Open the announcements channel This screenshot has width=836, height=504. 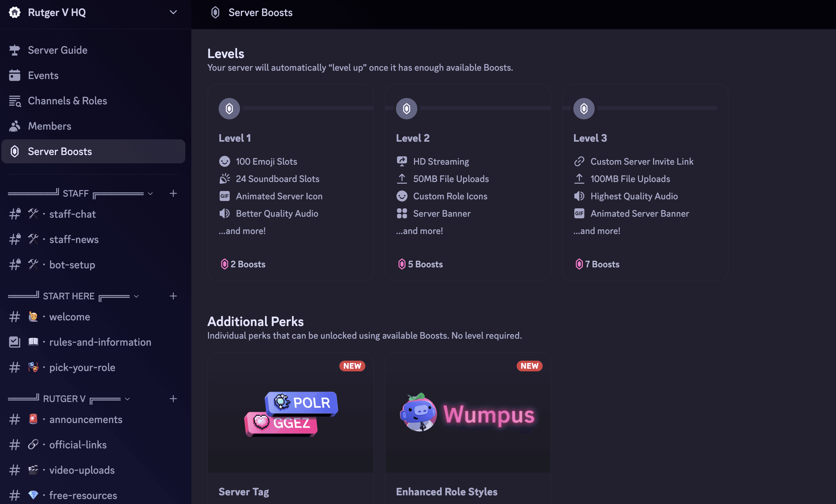tap(93, 419)
